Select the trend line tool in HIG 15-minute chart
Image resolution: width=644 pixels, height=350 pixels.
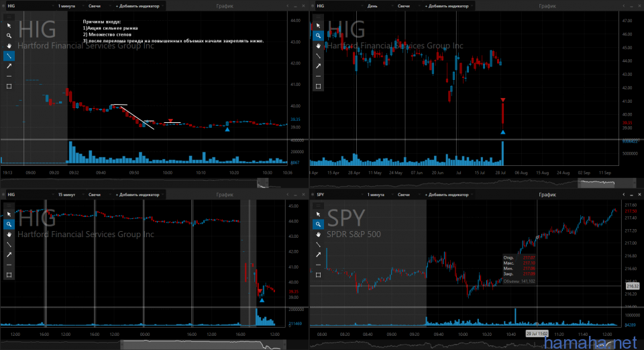[9, 245]
